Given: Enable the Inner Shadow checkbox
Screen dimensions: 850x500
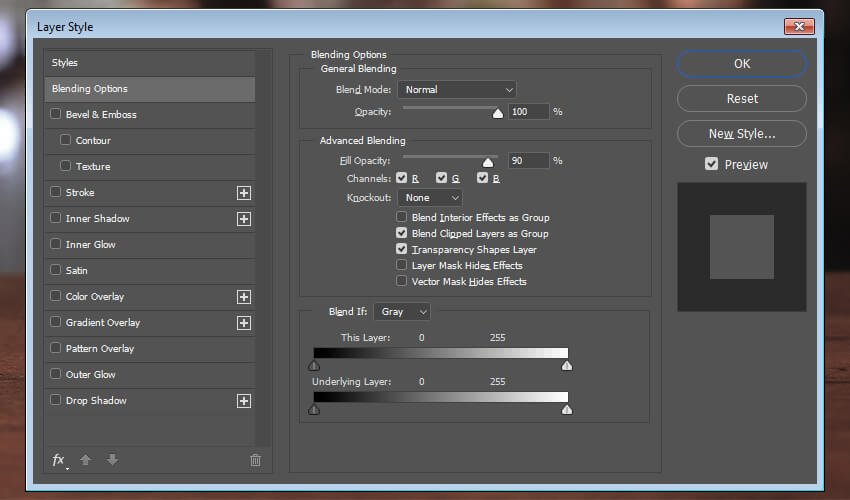Looking at the screenshot, I should point(55,218).
